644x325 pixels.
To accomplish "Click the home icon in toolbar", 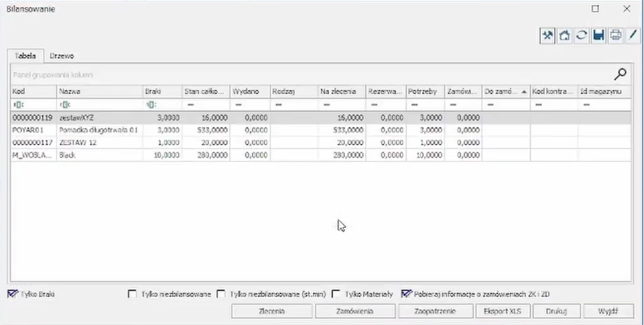I will click(x=564, y=35).
